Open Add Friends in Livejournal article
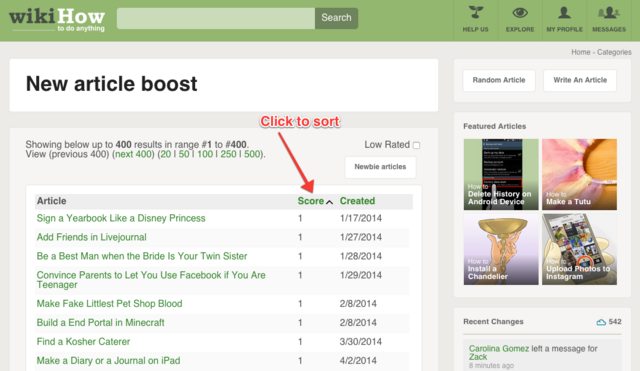This screenshot has width=640, height=371. coord(91,237)
